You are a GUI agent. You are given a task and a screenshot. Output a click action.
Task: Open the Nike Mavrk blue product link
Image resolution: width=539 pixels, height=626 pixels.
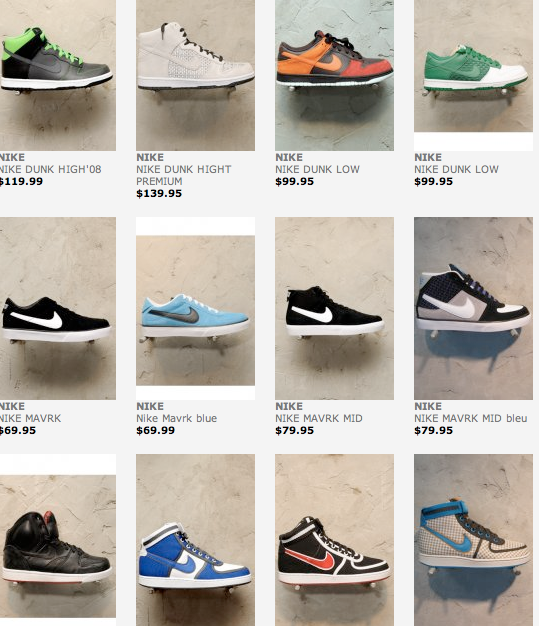click(x=176, y=418)
